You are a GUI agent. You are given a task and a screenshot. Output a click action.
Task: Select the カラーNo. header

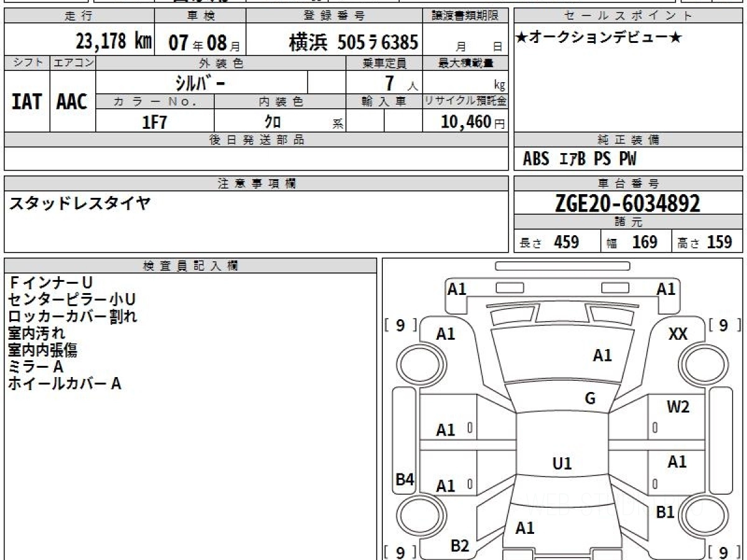point(156,102)
